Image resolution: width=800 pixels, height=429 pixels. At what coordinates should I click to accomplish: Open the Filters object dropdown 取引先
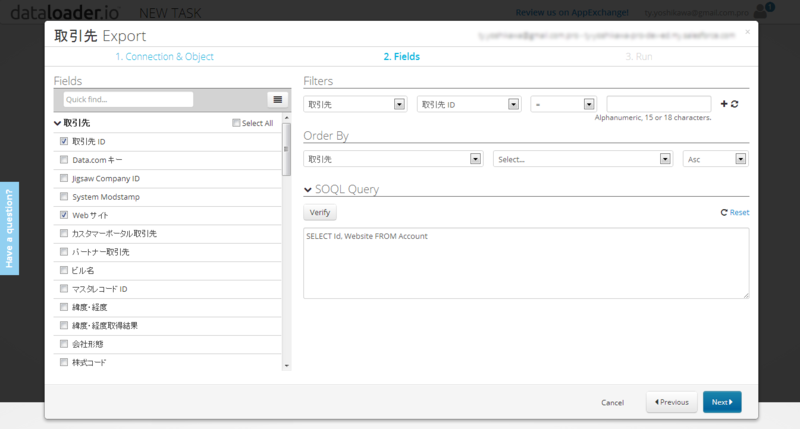[x=355, y=104]
